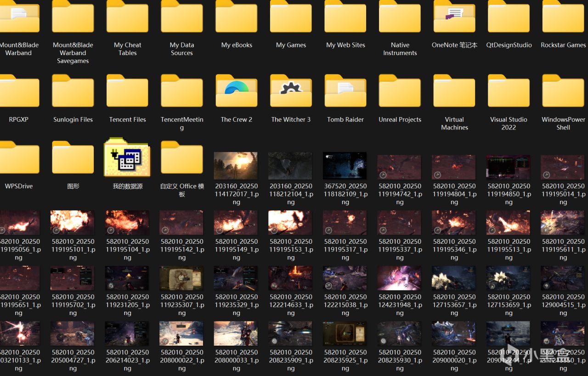Select the Native Instruments folder icon

[x=400, y=17]
